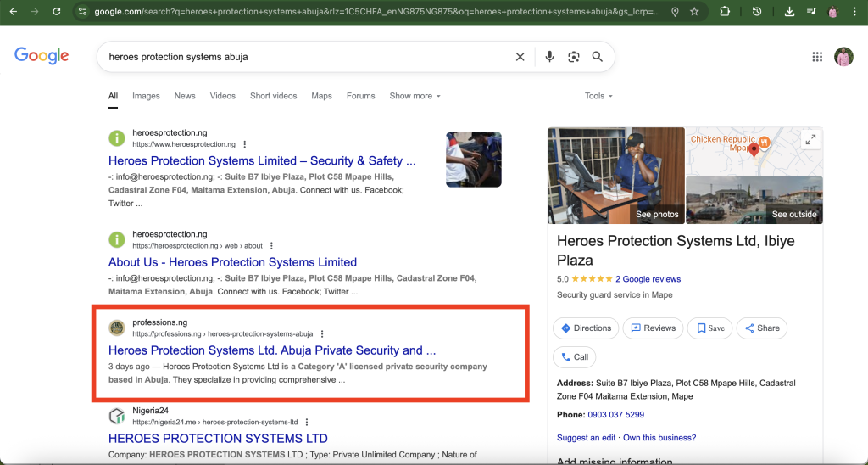The image size is (868, 465).
Task: Open See photos image in panel
Action: [616, 176]
